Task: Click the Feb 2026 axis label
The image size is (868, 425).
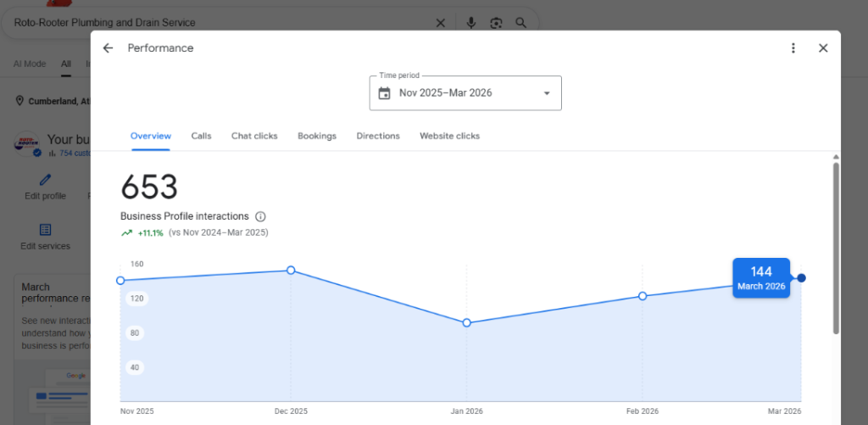Action: tap(643, 411)
